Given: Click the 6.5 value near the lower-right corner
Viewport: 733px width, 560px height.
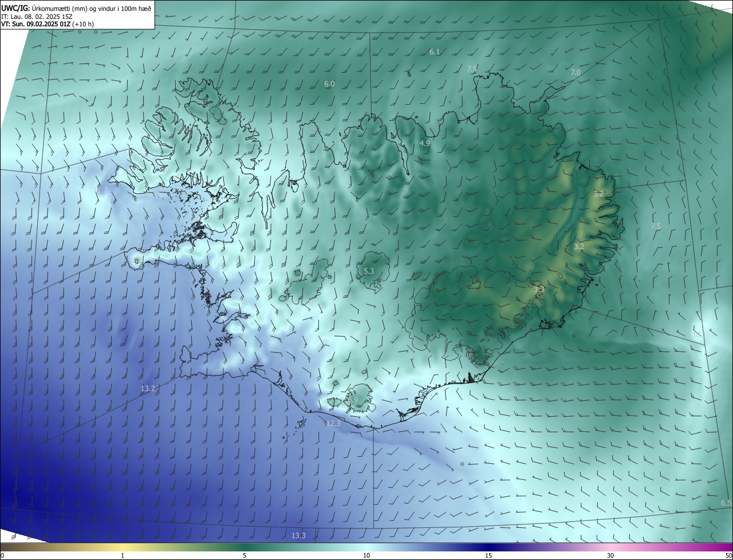Looking at the screenshot, I should tap(726, 503).
